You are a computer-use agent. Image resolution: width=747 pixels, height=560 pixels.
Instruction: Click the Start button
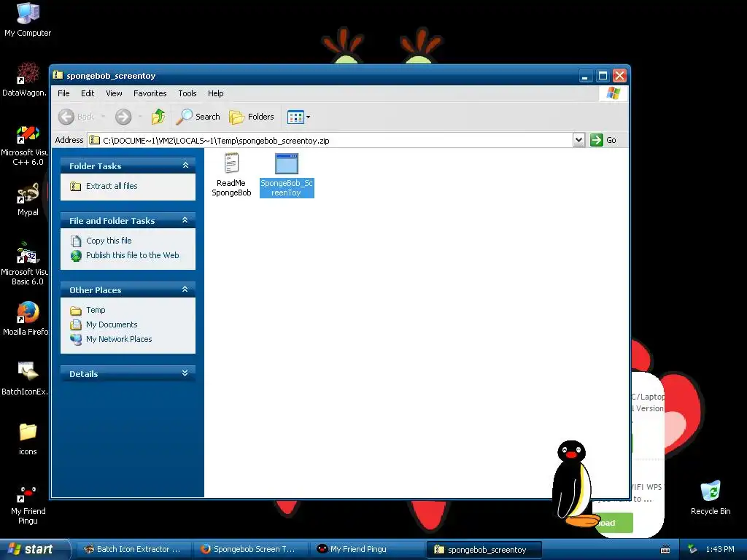(34, 549)
